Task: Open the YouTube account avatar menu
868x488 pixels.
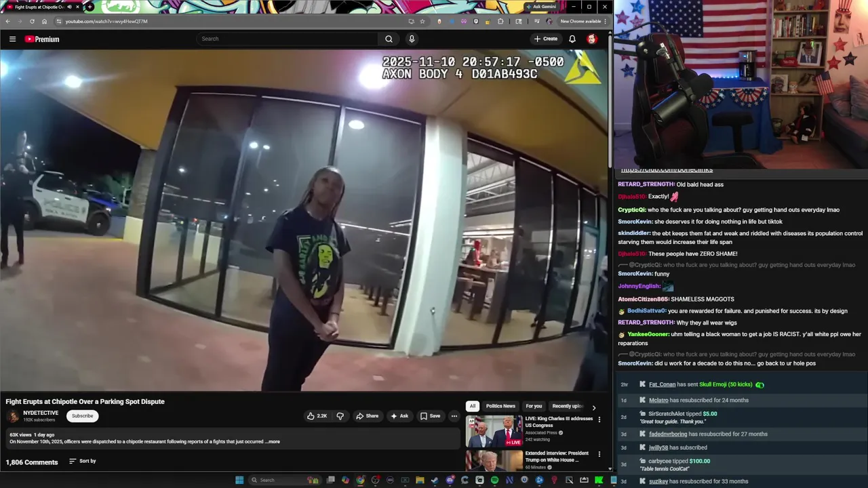Action: (592, 39)
